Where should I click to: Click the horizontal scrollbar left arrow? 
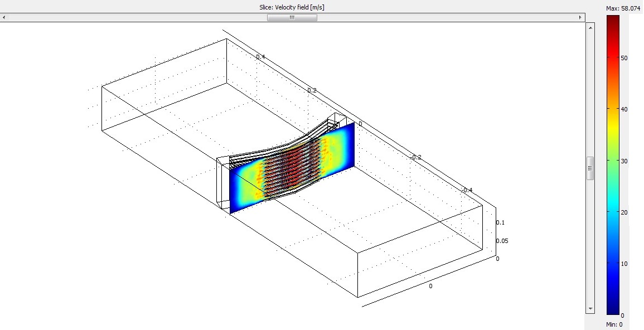[x=4, y=18]
